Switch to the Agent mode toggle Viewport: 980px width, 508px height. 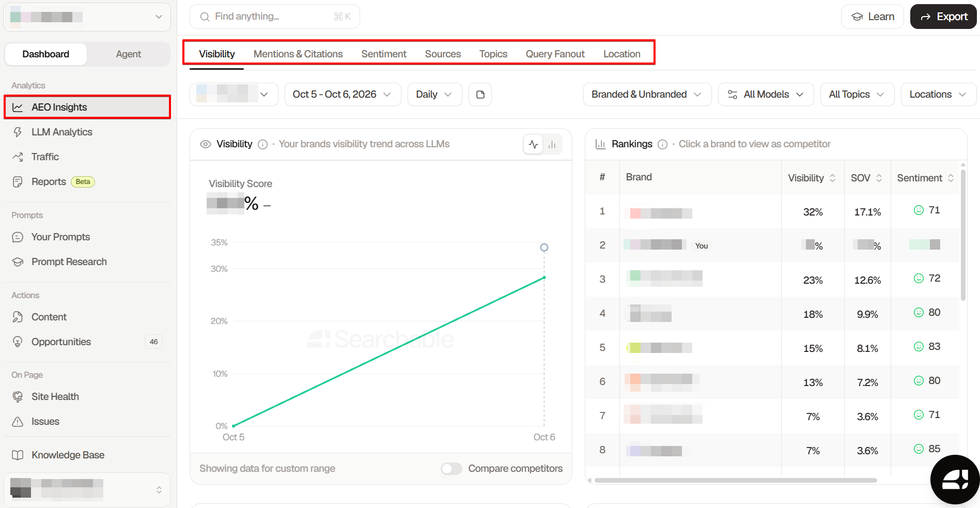tap(128, 54)
